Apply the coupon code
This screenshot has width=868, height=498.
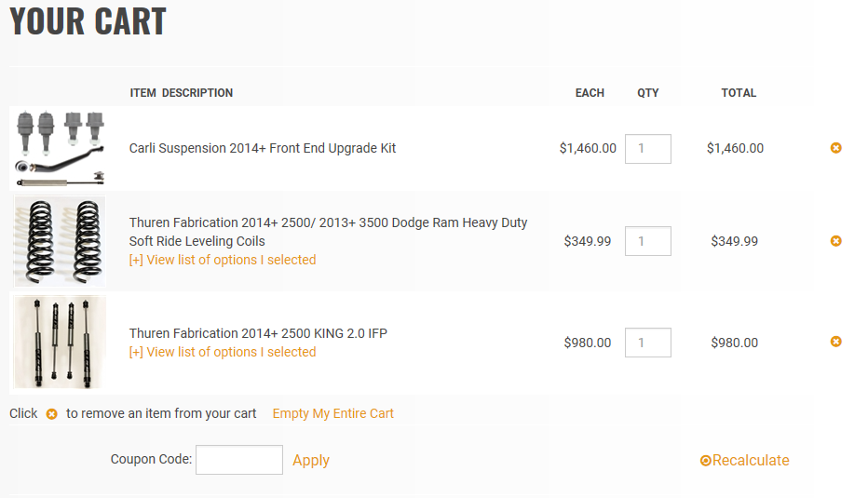(x=310, y=460)
